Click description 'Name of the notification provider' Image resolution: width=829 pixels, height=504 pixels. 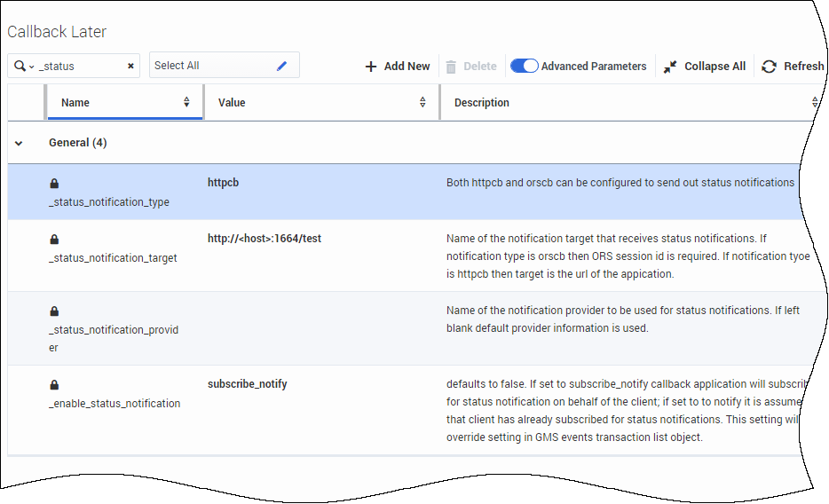coord(623,319)
